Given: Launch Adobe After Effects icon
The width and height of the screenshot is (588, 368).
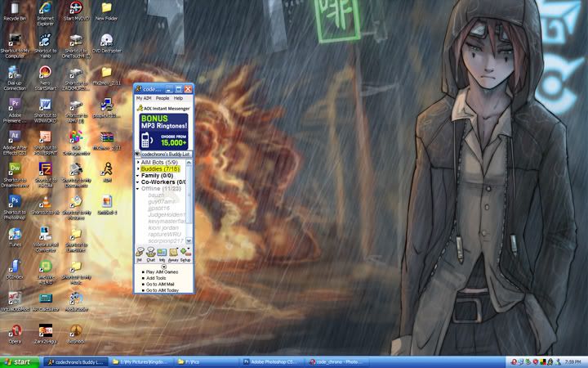Looking at the screenshot, I should pyautogui.click(x=15, y=143).
